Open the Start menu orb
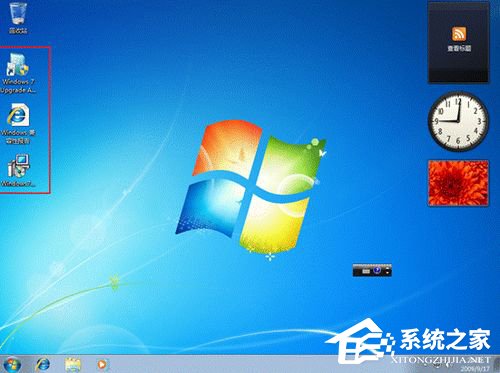 click(12, 364)
